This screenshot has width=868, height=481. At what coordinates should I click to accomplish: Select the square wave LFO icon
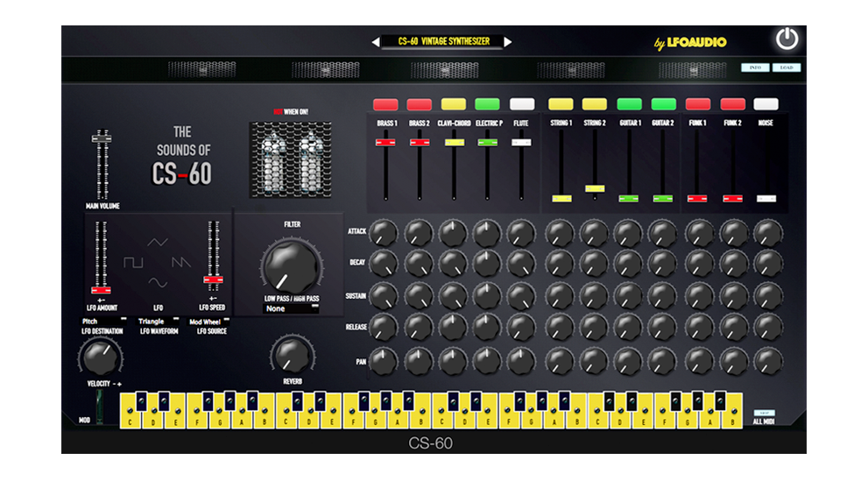133,262
